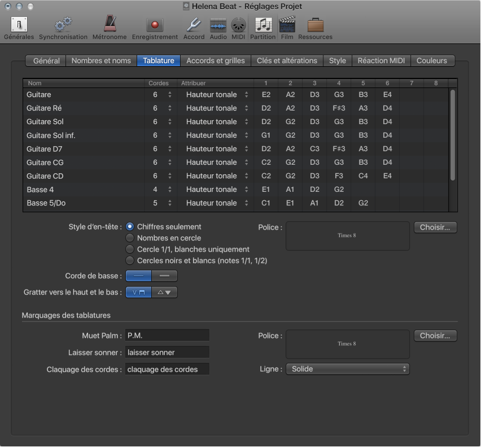This screenshot has width=482, height=448.
Task: Click the C1 cell in Basse 5/Do row
Action: 266,203
